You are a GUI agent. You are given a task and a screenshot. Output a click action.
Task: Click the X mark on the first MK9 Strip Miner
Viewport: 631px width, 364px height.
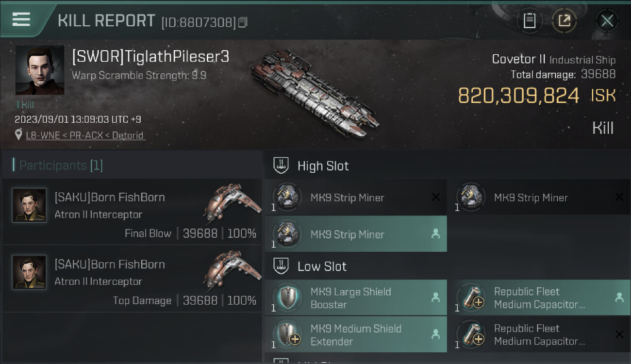click(435, 197)
